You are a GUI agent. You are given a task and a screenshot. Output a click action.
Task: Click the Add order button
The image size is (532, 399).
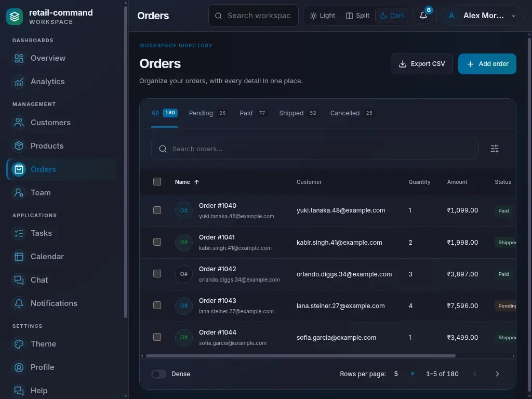click(487, 64)
